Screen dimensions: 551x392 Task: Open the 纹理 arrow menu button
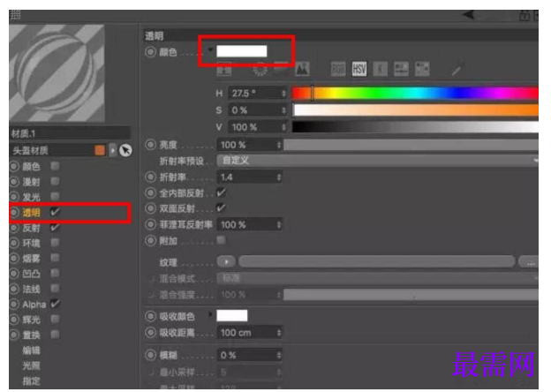point(226,261)
